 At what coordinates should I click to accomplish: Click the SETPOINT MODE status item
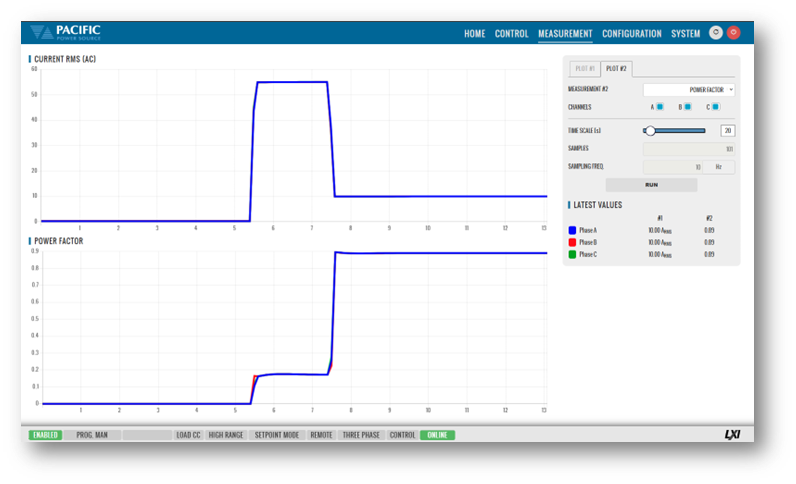[277, 435]
